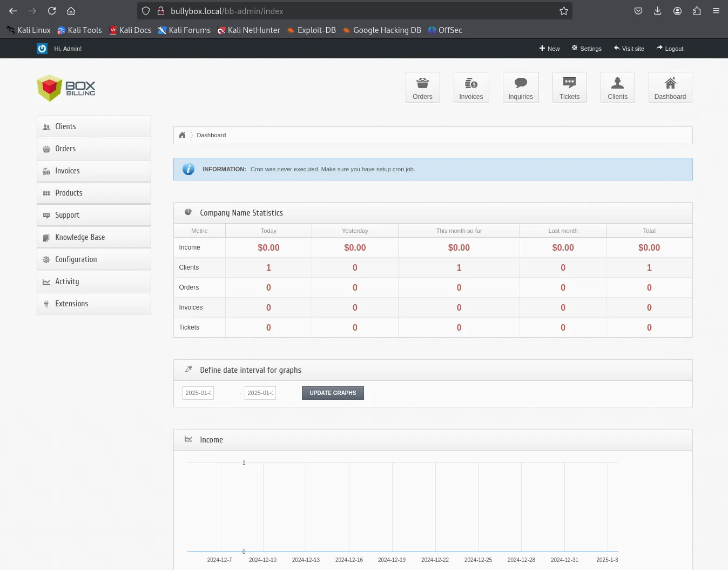728x570 pixels.
Task: Expand the Configuration sidebar menu
Action: (x=93, y=259)
